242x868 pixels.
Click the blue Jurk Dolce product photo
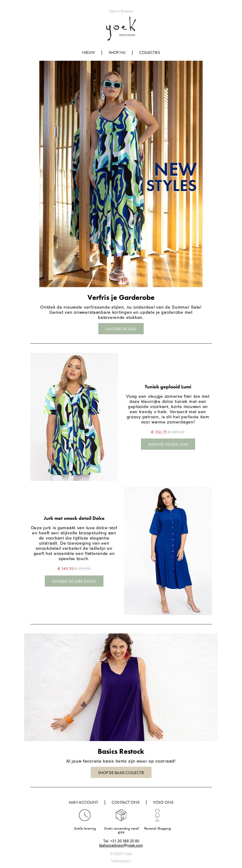(x=168, y=551)
